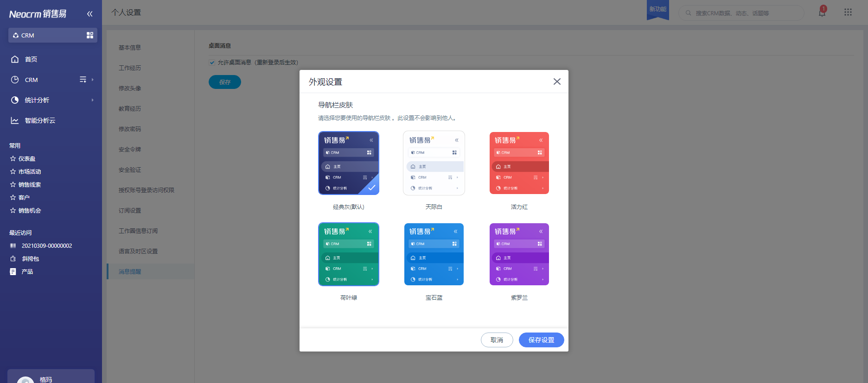This screenshot has width=868, height=383.
Task: Open 授权账号登录访问权限 settings section
Action: pyautogui.click(x=147, y=190)
